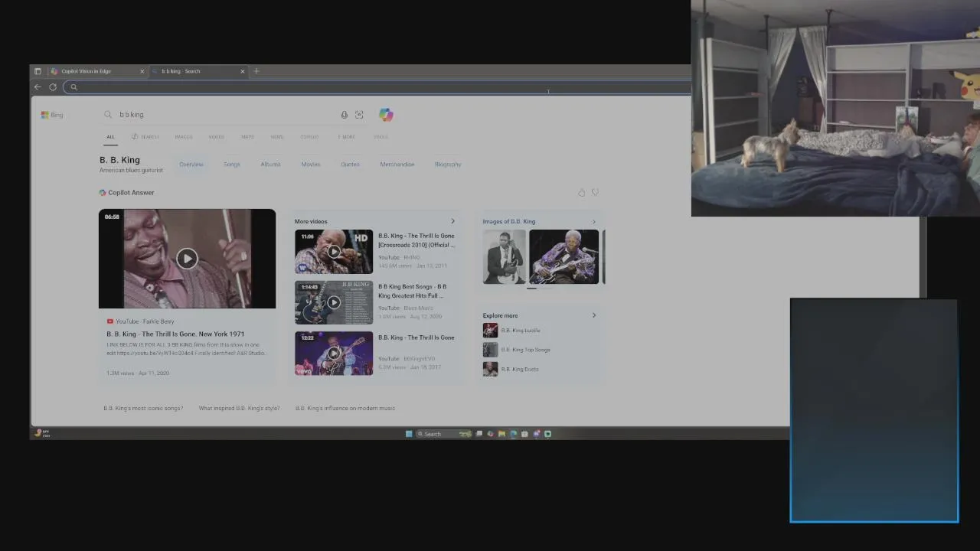Screen dimensions: 980x551
Task: Expand the MORE search categories menu
Action: [346, 137]
